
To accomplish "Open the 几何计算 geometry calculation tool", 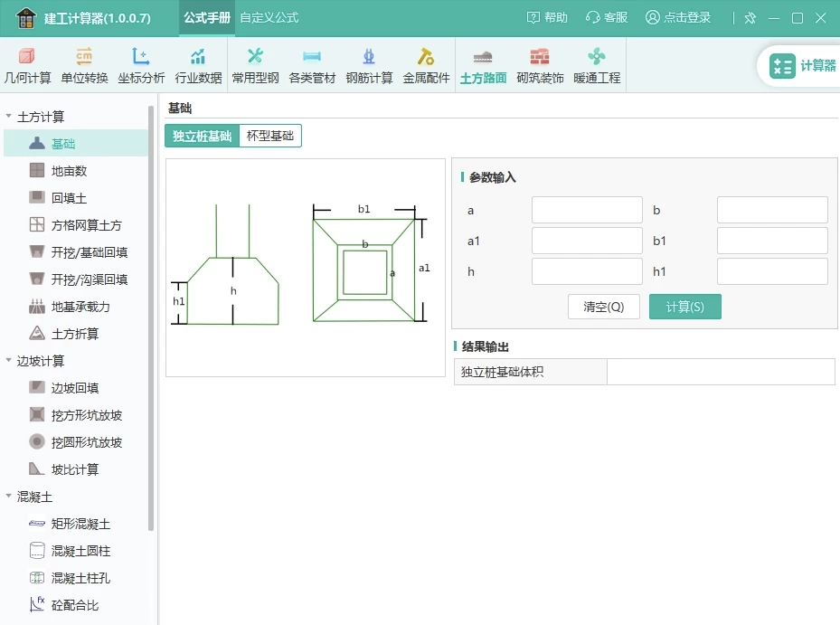I will coord(27,65).
